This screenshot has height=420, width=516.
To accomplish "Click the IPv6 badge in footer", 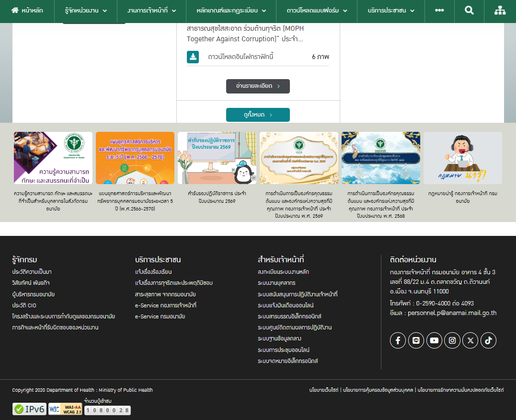I will pyautogui.click(x=30, y=409).
